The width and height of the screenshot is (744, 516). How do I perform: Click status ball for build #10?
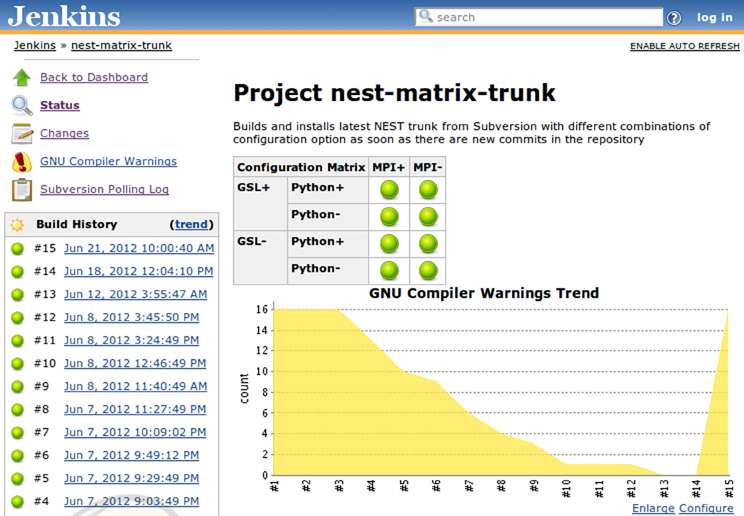point(18,364)
